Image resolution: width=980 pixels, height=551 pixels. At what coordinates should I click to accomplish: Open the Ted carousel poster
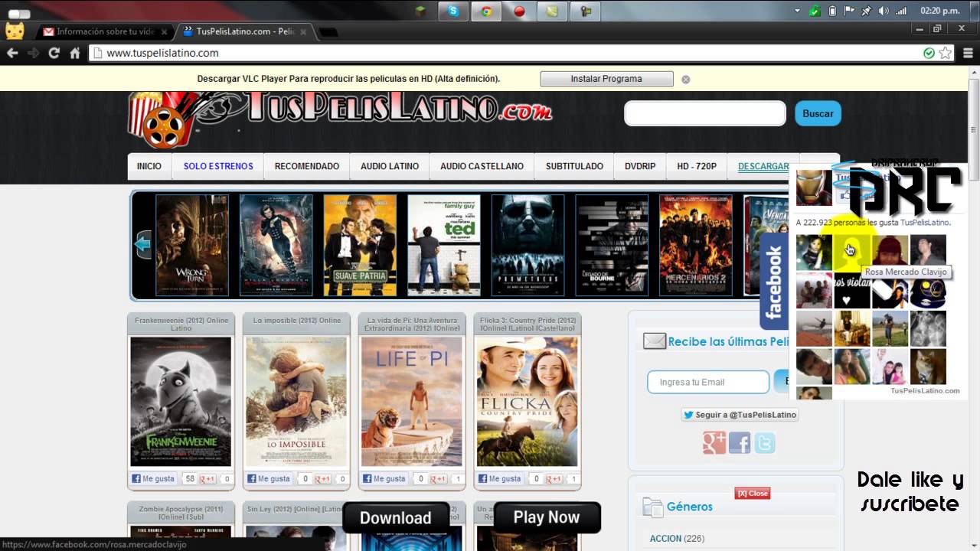(443, 245)
